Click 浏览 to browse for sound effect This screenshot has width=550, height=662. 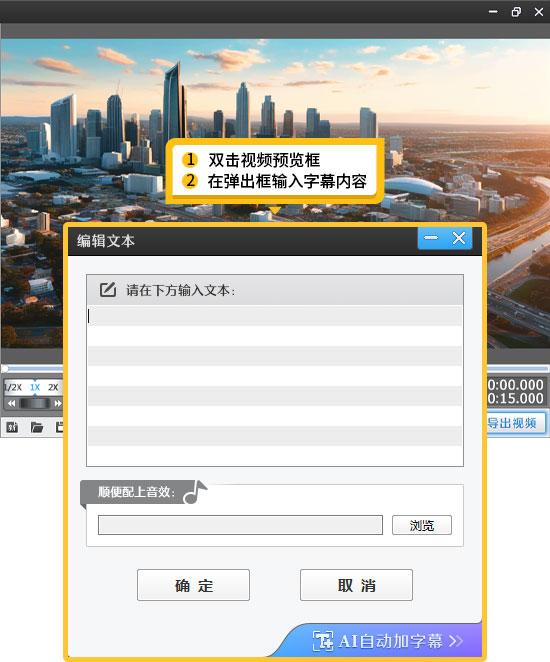(x=422, y=525)
